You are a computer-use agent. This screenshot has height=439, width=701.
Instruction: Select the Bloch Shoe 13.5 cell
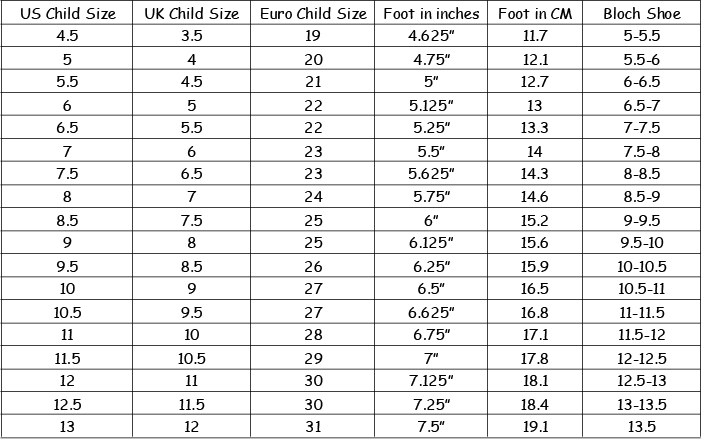point(642,426)
